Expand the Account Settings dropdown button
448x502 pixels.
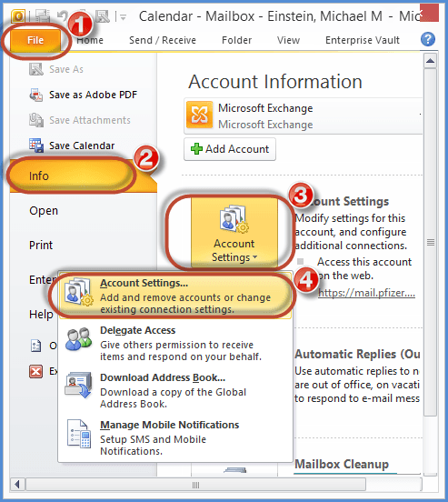pyautogui.click(x=234, y=233)
